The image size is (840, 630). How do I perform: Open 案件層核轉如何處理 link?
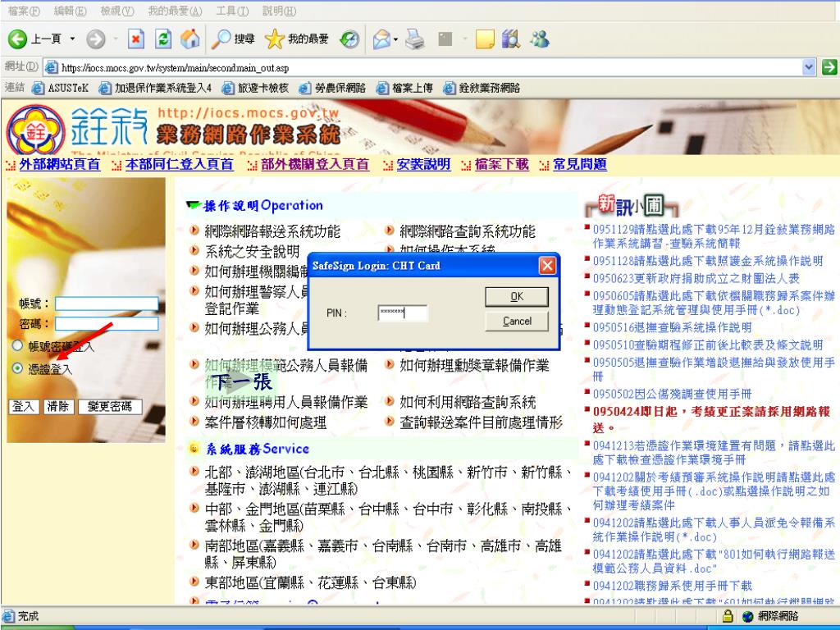tap(265, 422)
